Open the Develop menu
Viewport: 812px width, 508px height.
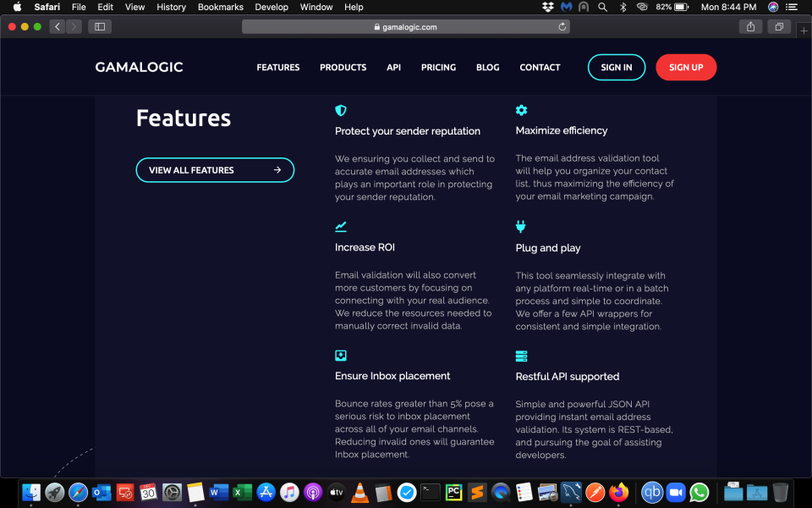(272, 7)
